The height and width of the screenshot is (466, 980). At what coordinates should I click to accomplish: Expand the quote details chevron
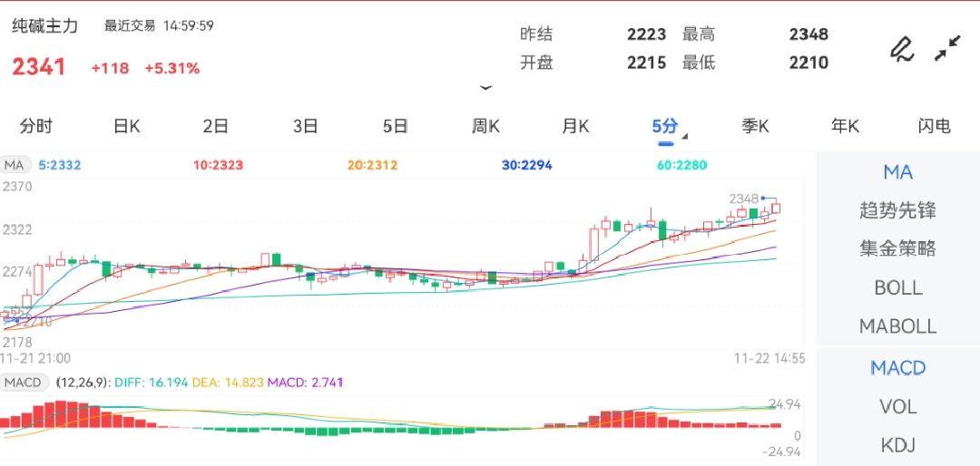tap(485, 88)
